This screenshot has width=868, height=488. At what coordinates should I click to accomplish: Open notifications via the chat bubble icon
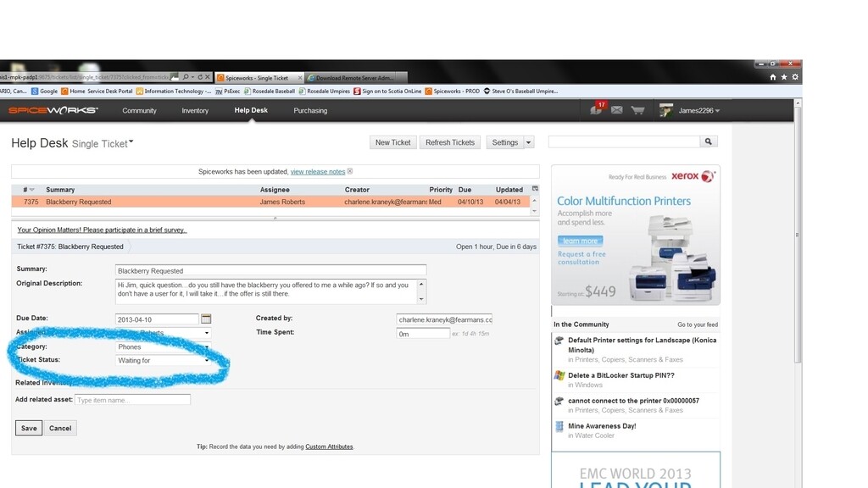(x=597, y=109)
